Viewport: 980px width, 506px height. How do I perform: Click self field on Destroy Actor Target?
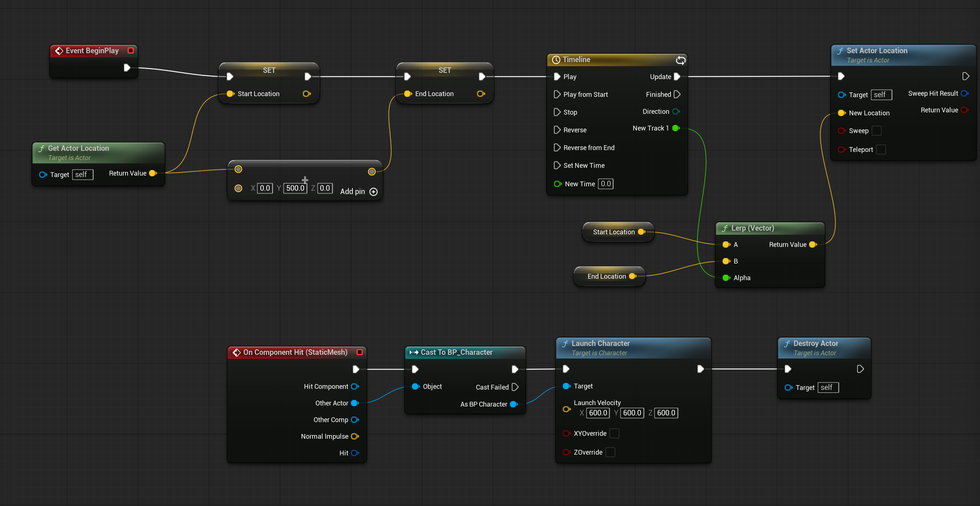coord(828,387)
